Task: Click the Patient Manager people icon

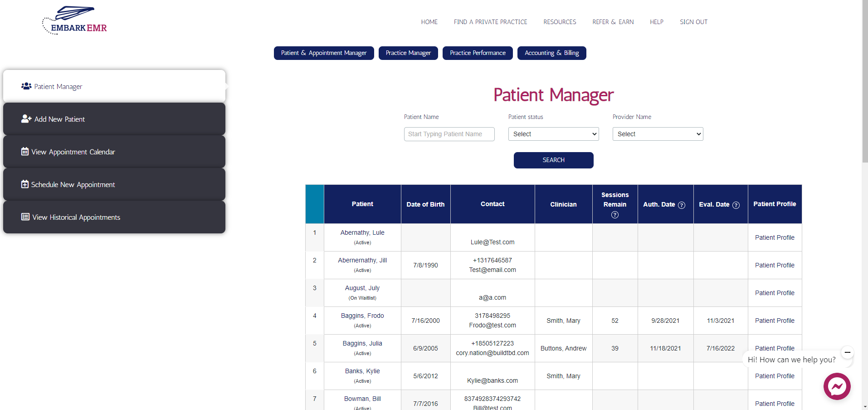Action: pos(26,86)
